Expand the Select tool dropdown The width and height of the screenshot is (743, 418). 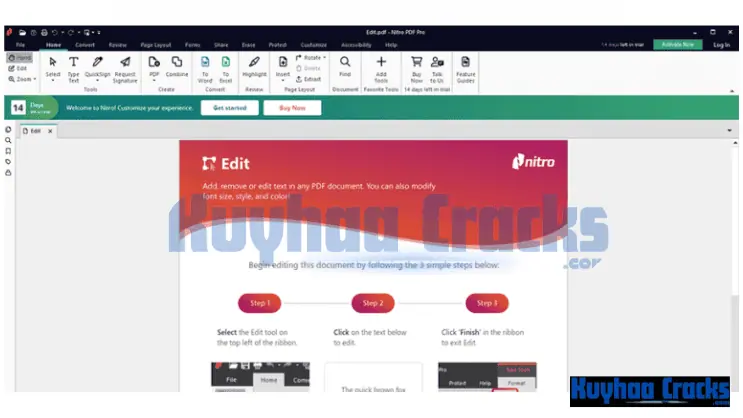tap(53, 81)
